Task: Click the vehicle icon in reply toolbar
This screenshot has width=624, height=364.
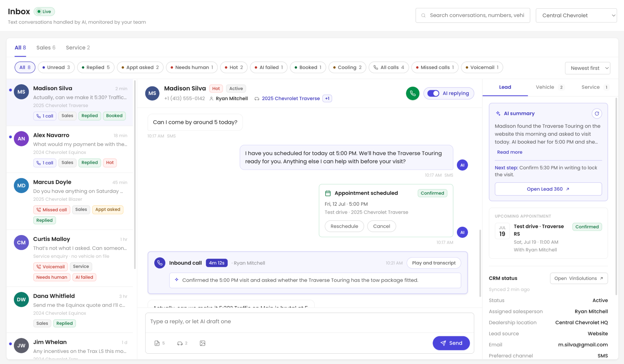Action: (x=180, y=343)
